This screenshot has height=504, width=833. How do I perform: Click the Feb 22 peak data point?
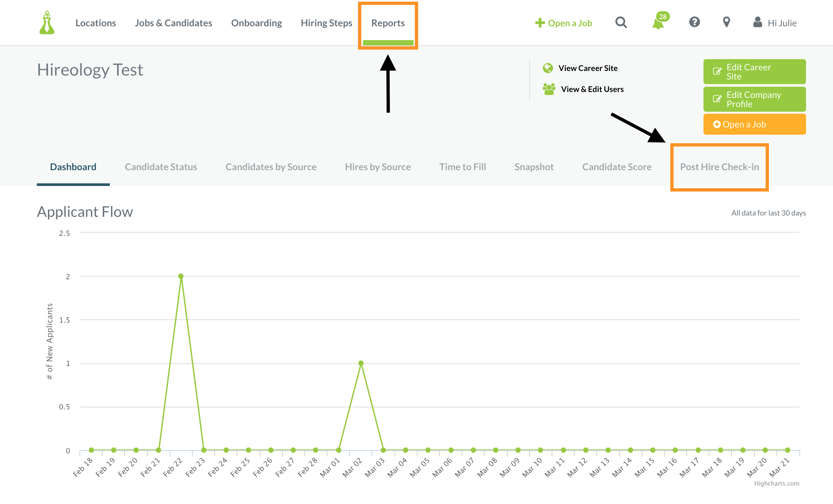pos(181,276)
